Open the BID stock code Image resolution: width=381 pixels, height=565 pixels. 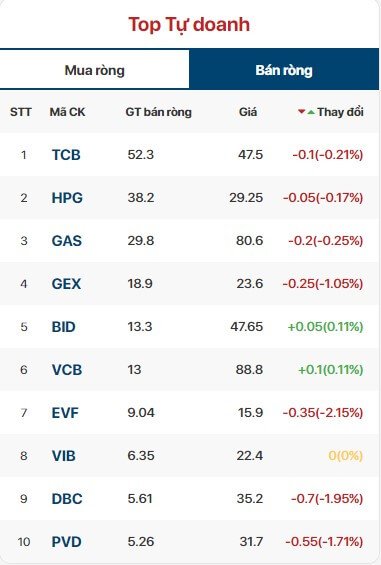pyautogui.click(x=63, y=327)
